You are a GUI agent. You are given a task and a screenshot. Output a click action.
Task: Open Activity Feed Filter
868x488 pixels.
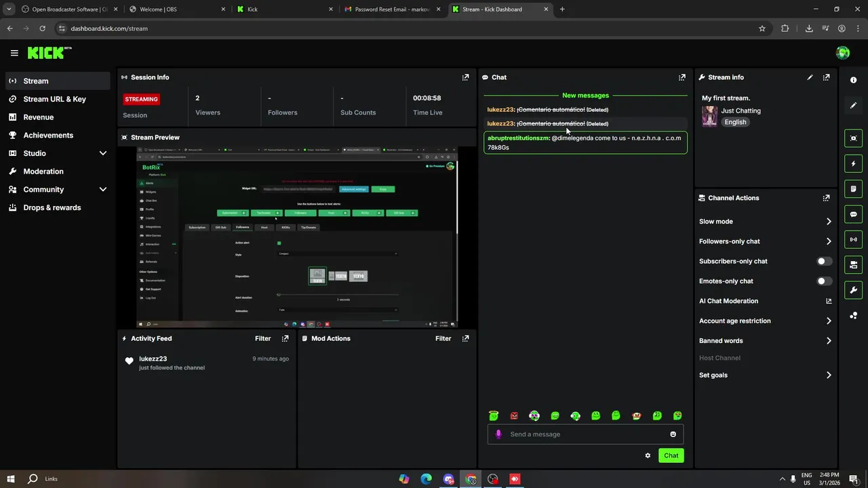(x=262, y=338)
